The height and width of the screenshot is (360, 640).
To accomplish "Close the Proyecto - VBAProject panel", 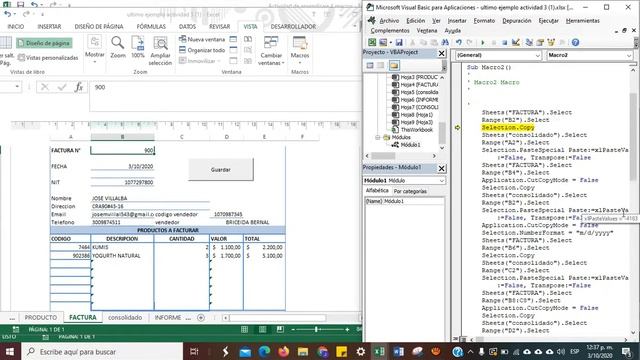I will [442, 53].
